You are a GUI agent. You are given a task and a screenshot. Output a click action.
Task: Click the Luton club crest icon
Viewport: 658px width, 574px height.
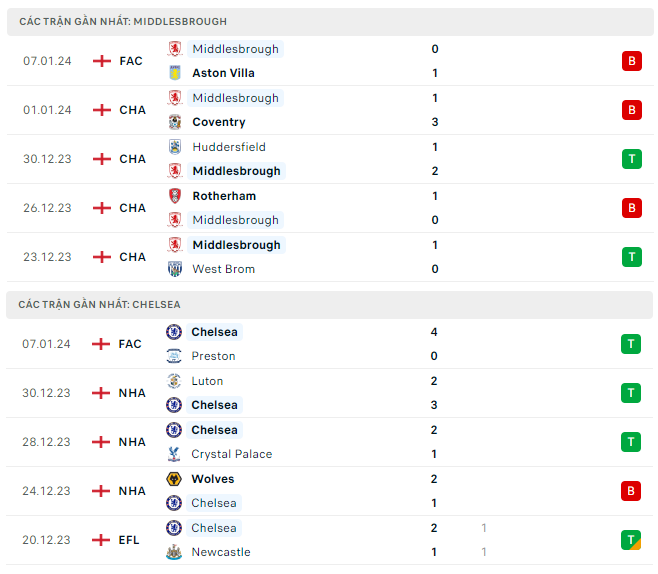174,381
